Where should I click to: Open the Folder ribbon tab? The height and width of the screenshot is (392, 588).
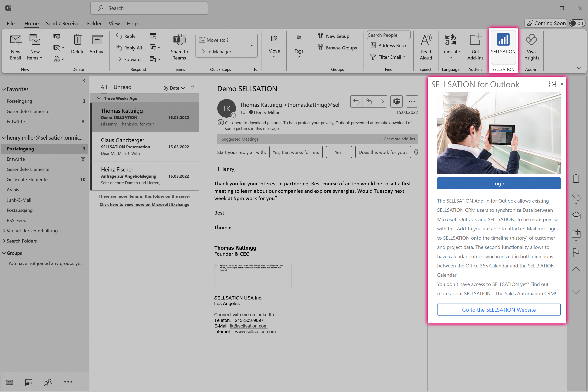click(x=94, y=24)
